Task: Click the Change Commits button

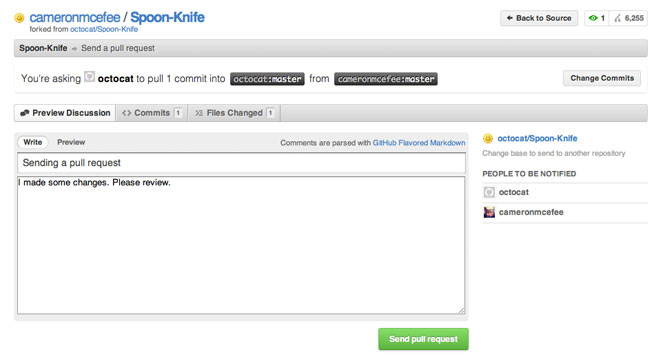Action: [602, 78]
